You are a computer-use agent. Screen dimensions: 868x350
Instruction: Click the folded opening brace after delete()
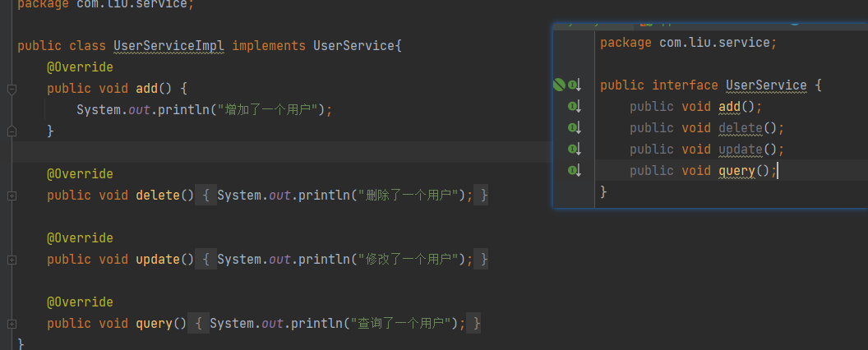point(205,195)
